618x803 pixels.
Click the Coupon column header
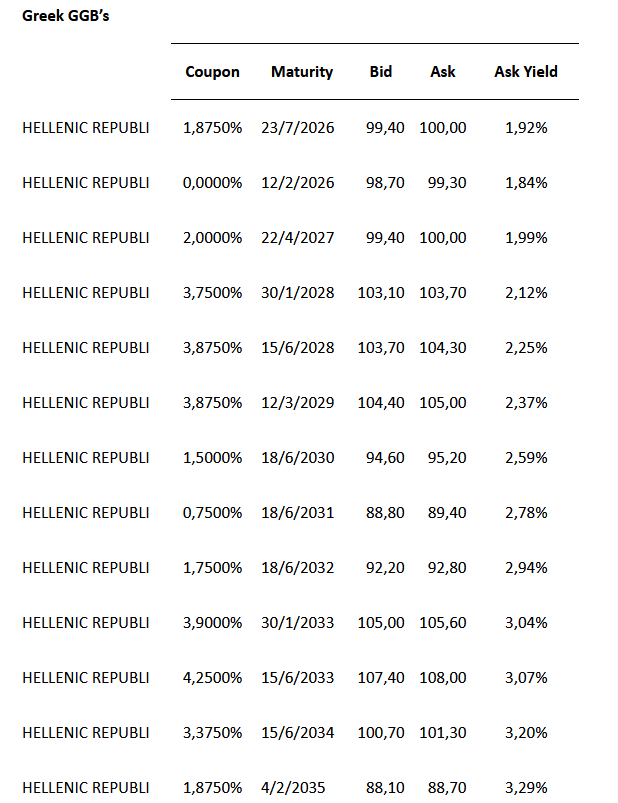click(x=212, y=72)
